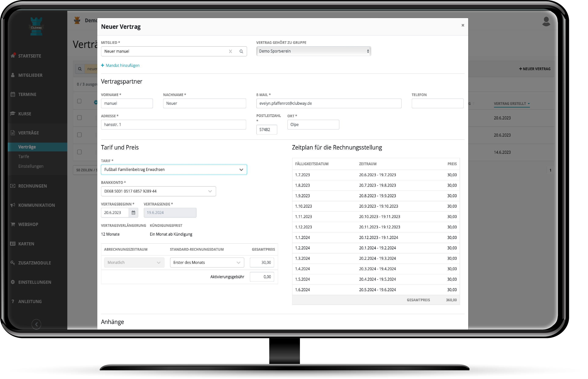
Task: Click the search magnifier in the Mitglied field
Action: [241, 52]
